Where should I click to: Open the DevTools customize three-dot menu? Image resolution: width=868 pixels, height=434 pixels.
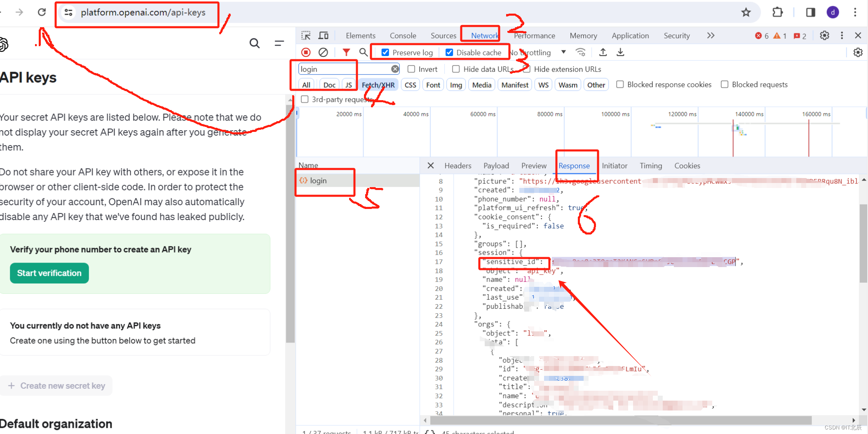point(842,35)
